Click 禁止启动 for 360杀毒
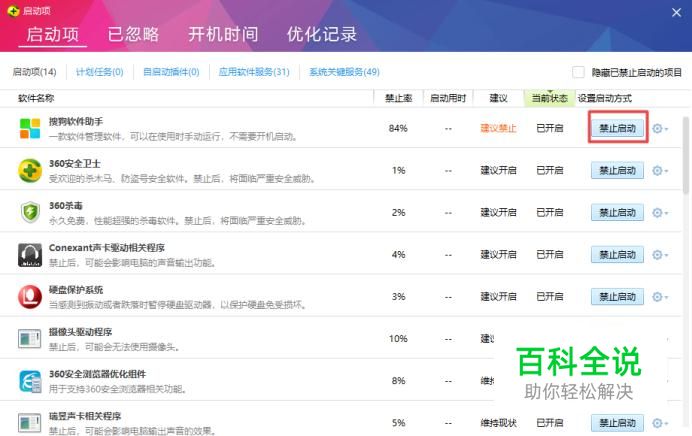Screen dimensions: 692x436 tap(617, 213)
